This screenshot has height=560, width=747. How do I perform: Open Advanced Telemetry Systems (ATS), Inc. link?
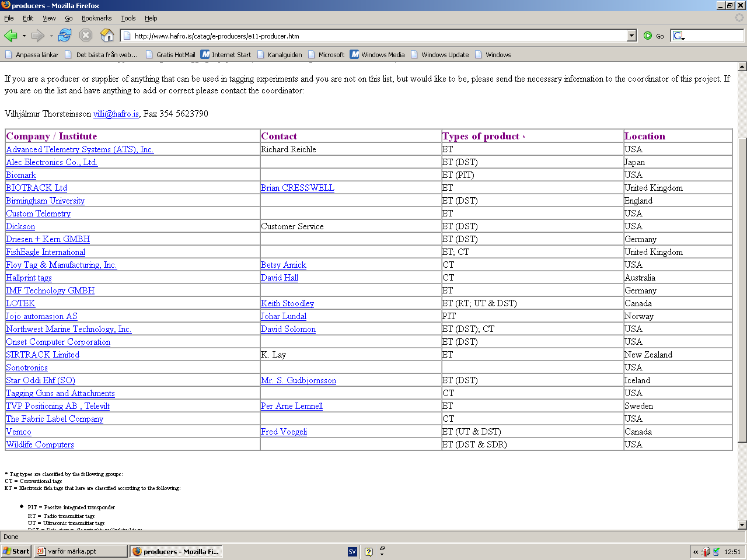[x=80, y=149]
